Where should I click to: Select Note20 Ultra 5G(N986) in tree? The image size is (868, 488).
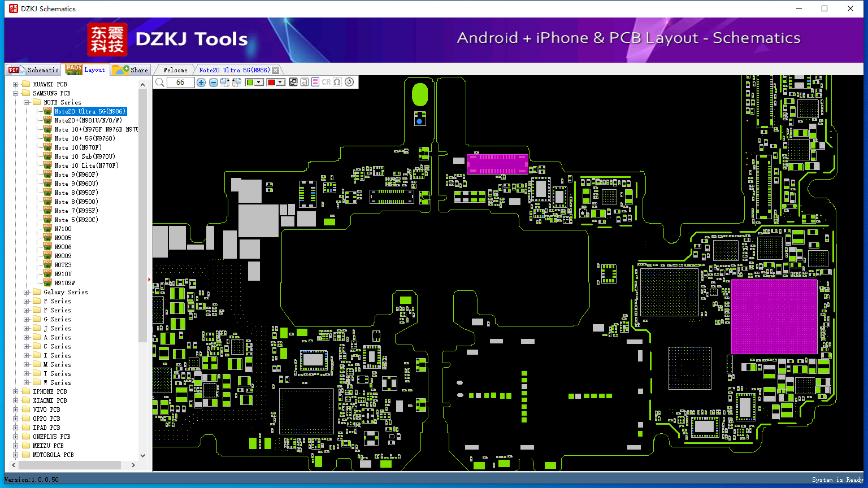(90, 111)
